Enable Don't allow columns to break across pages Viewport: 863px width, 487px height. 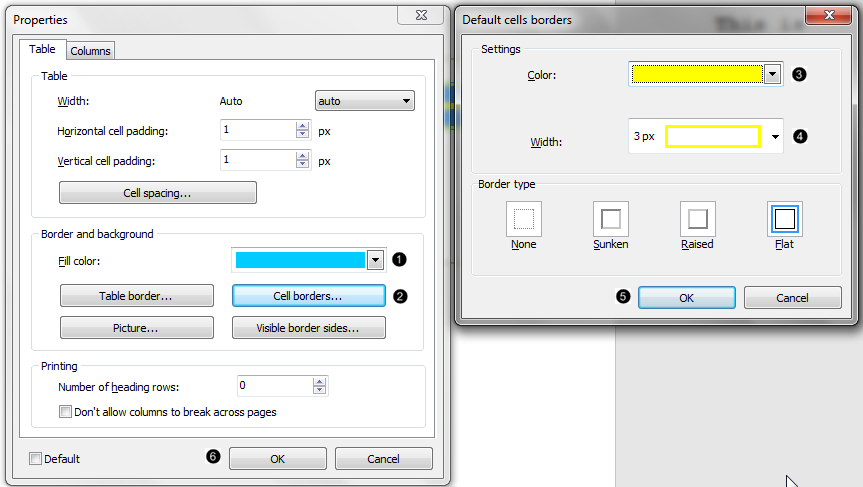66,411
